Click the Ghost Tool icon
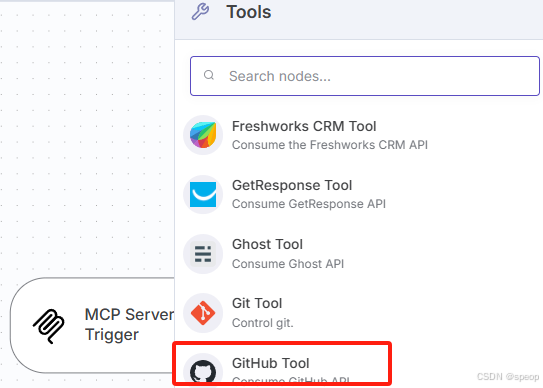 pyautogui.click(x=203, y=254)
